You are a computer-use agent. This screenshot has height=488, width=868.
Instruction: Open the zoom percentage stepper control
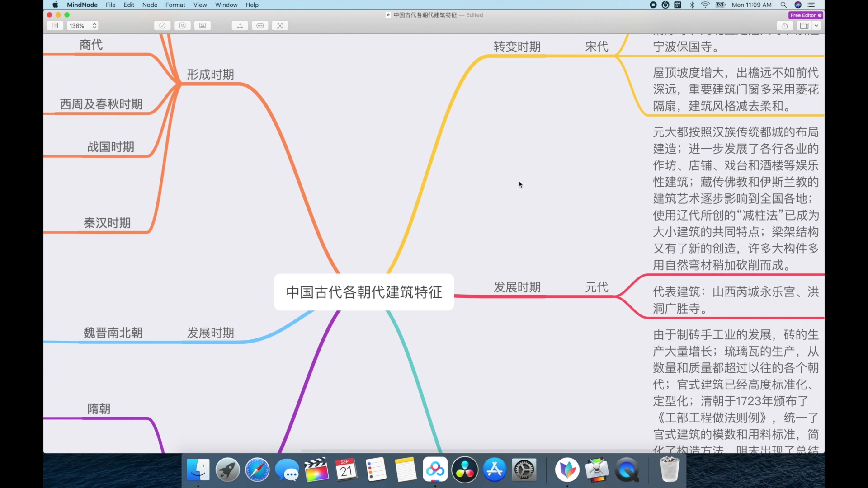pyautogui.click(x=94, y=26)
